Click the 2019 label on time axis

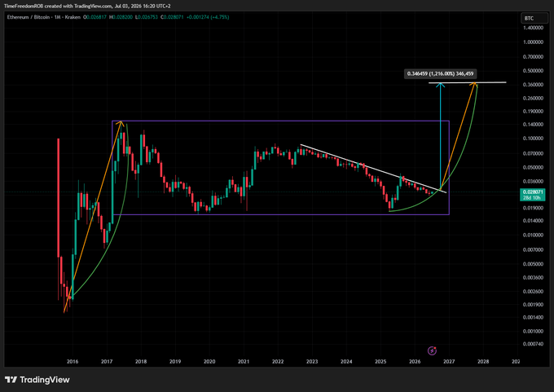(175, 362)
